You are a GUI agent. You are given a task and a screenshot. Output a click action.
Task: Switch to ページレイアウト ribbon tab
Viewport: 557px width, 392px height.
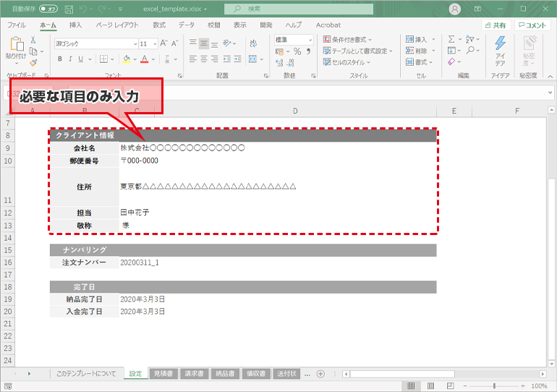(x=117, y=25)
